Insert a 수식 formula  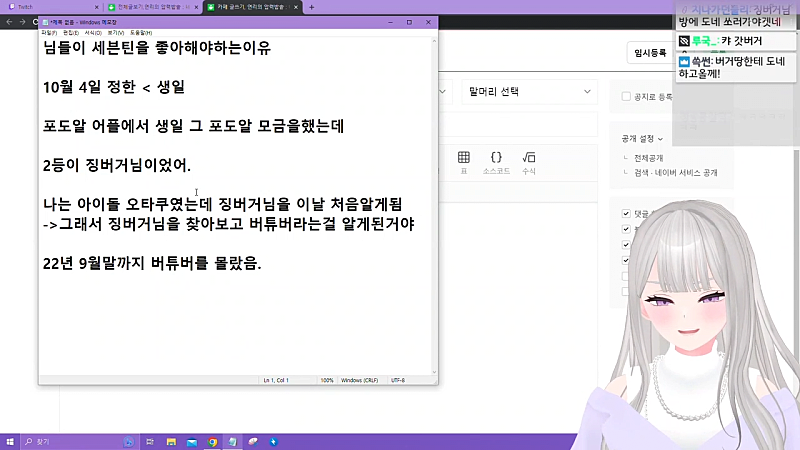click(529, 162)
